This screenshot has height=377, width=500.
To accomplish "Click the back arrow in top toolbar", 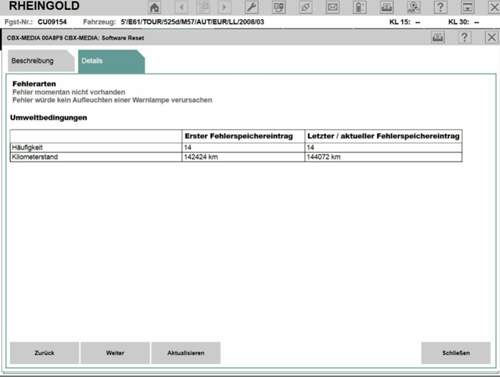I will [182, 7].
